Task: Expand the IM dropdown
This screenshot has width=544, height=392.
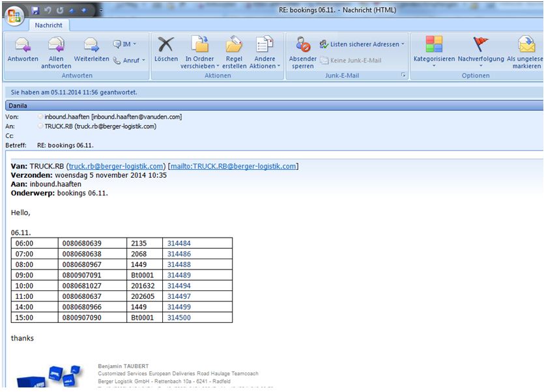Action: pos(124,44)
